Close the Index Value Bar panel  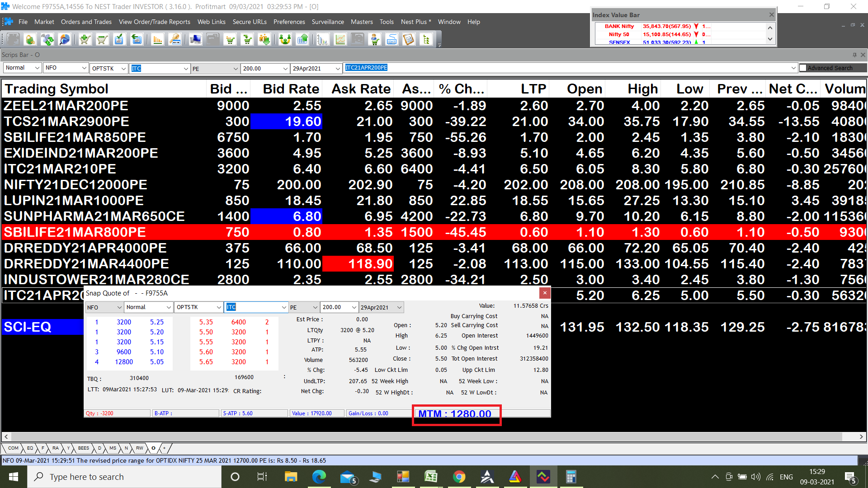[x=772, y=15]
